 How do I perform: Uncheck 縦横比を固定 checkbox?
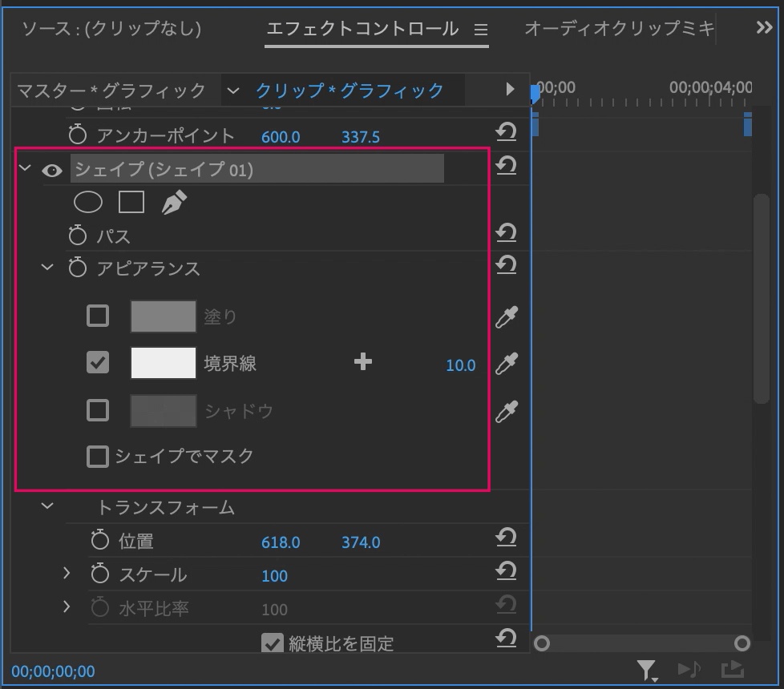273,643
